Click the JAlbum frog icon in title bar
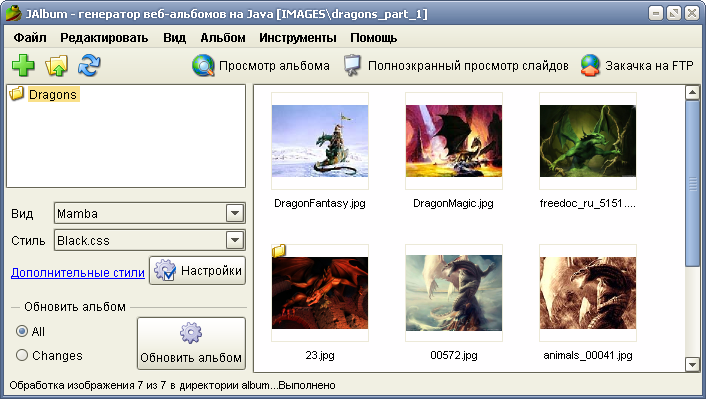This screenshot has width=706, height=399. pyautogui.click(x=14, y=14)
